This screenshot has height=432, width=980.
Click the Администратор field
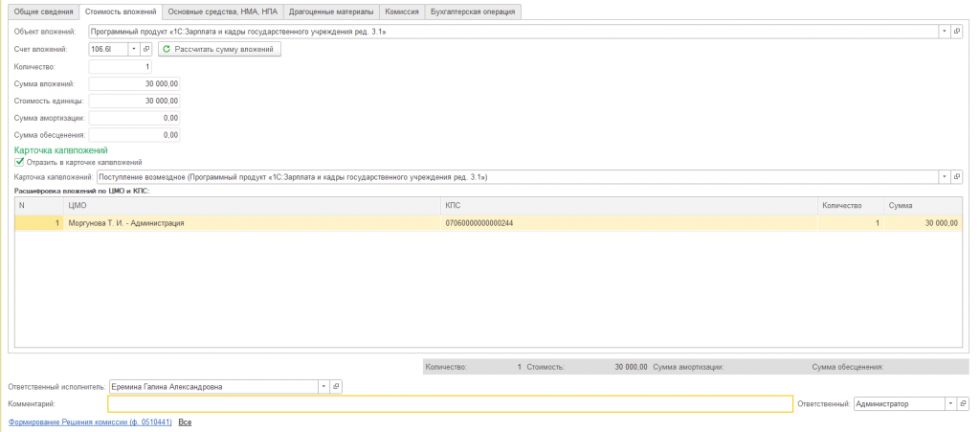coord(900,404)
